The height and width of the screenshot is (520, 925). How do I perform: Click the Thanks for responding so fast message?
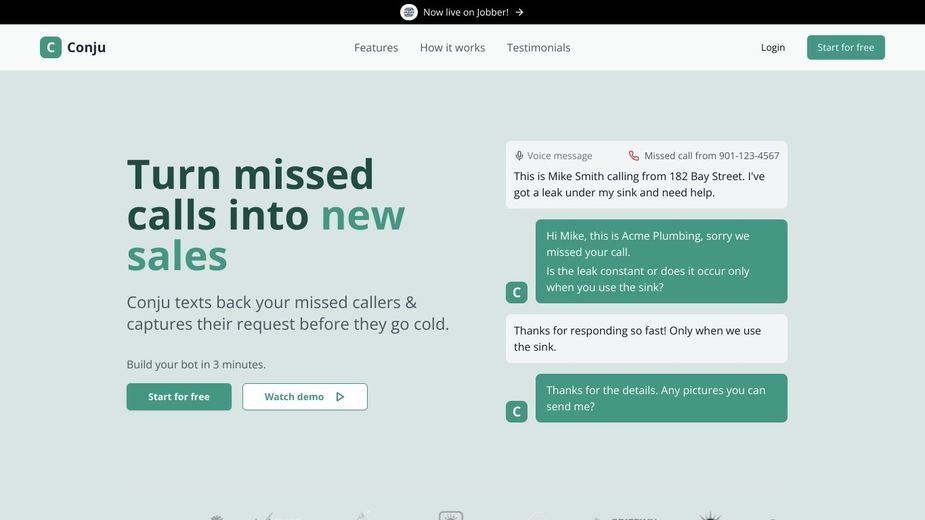647,338
